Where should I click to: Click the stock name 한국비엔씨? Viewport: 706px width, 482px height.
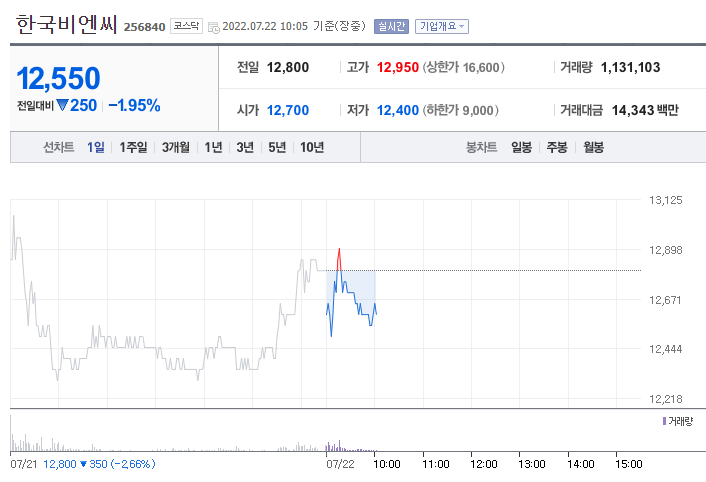tap(67, 24)
